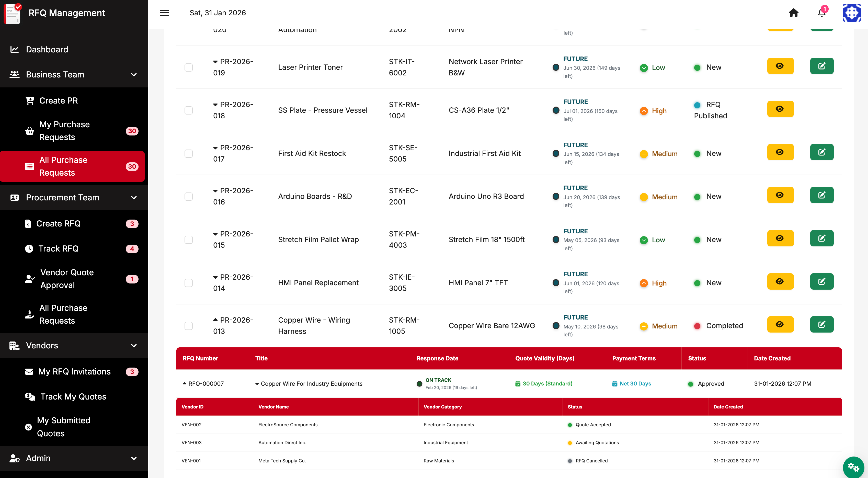Select checkbox for SS Plate - Pressure Vessel row
868x478 pixels.
pos(189,111)
